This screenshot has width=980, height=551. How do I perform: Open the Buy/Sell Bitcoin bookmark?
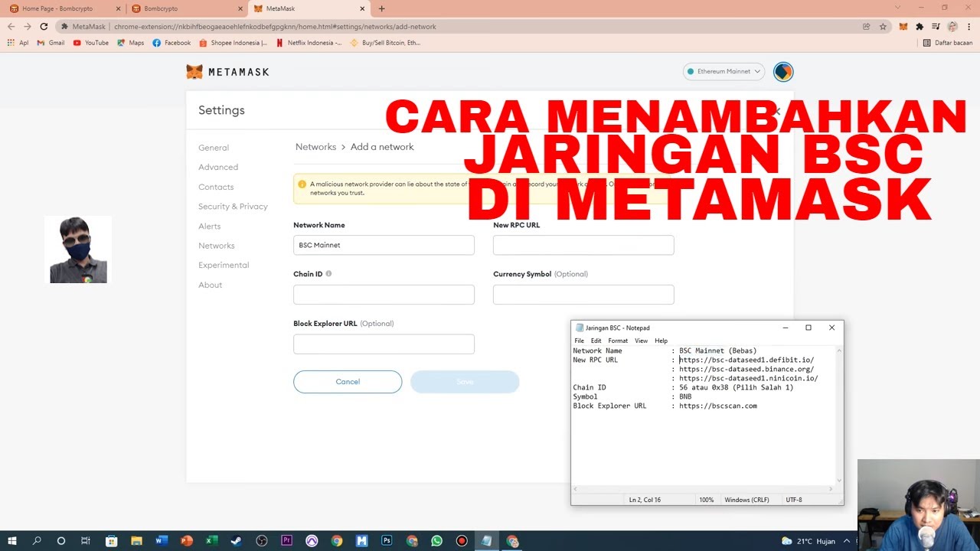pyautogui.click(x=385, y=43)
